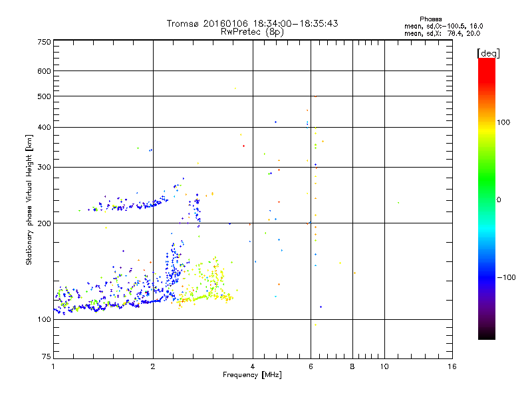
Task: Click the y-axis tick label '500'
Action: (x=44, y=96)
